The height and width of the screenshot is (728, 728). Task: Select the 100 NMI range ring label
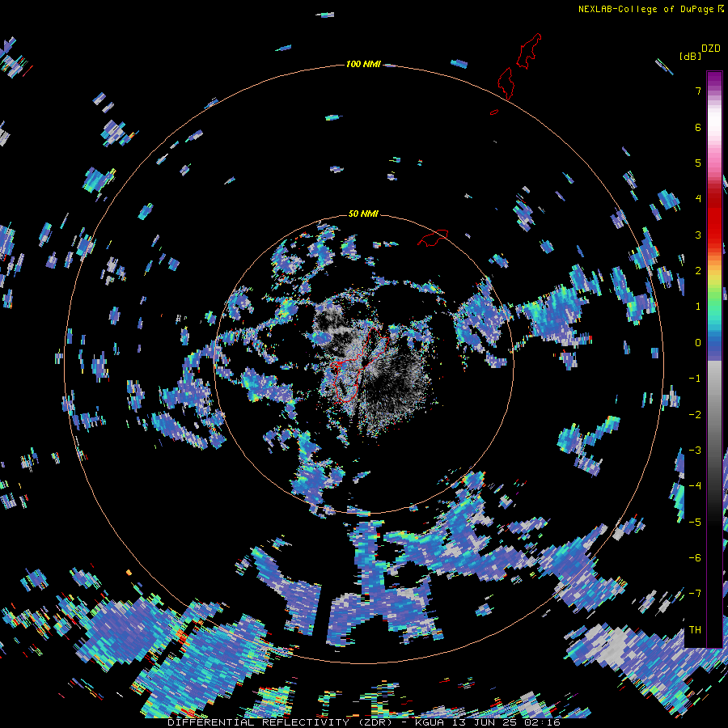click(x=363, y=64)
